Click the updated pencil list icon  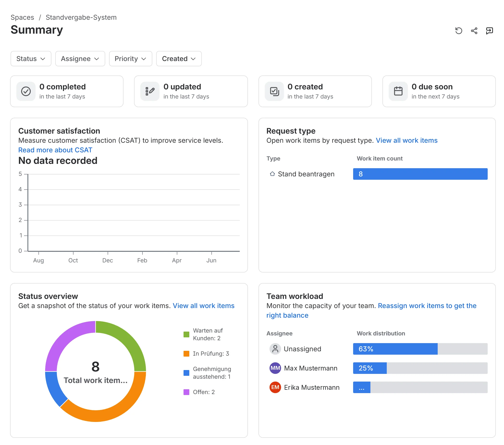coord(150,91)
